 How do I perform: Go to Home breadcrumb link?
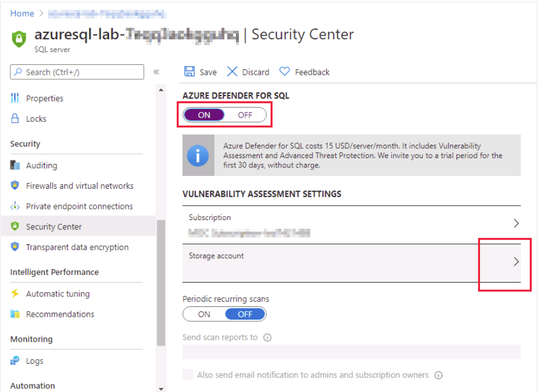[22, 13]
